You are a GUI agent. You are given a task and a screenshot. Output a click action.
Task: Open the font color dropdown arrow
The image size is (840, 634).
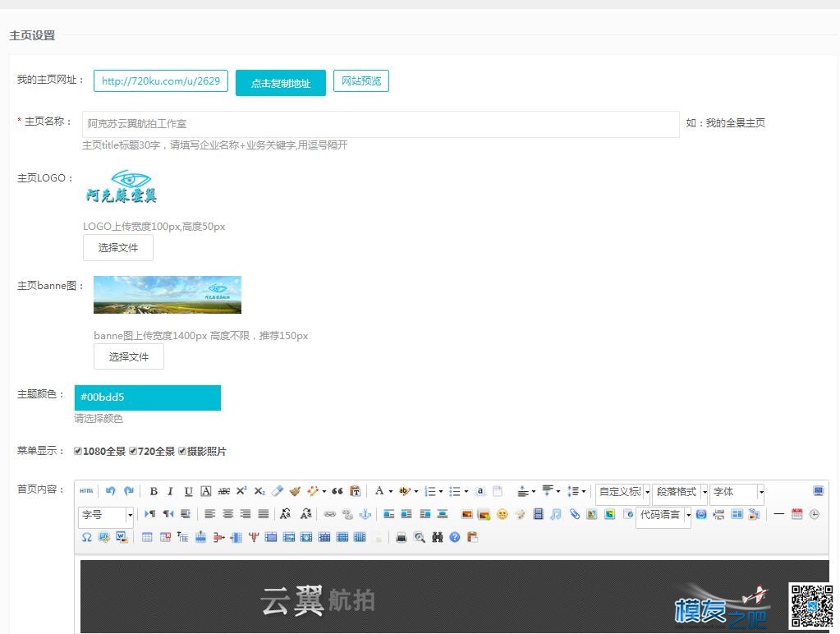pyautogui.click(x=391, y=491)
